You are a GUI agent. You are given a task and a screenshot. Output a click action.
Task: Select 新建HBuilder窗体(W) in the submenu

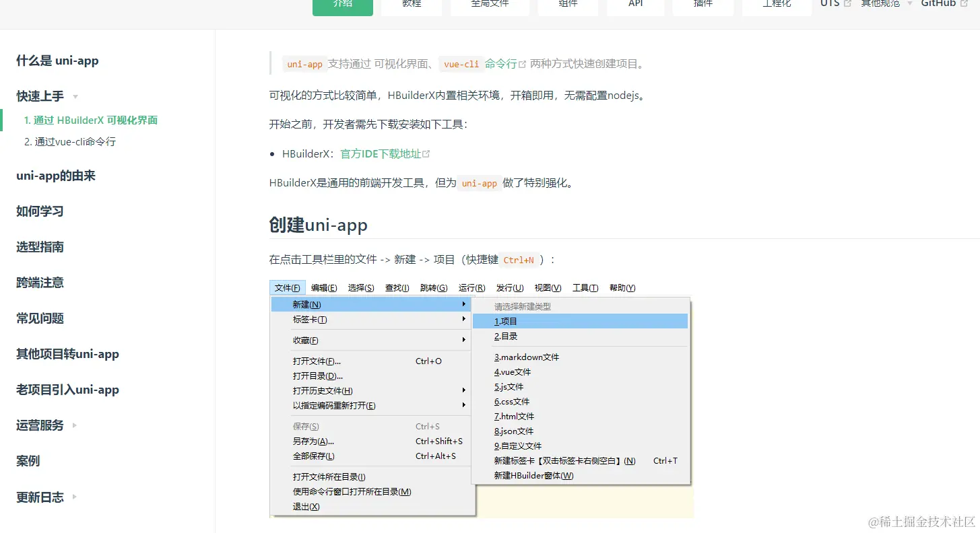coord(581,476)
